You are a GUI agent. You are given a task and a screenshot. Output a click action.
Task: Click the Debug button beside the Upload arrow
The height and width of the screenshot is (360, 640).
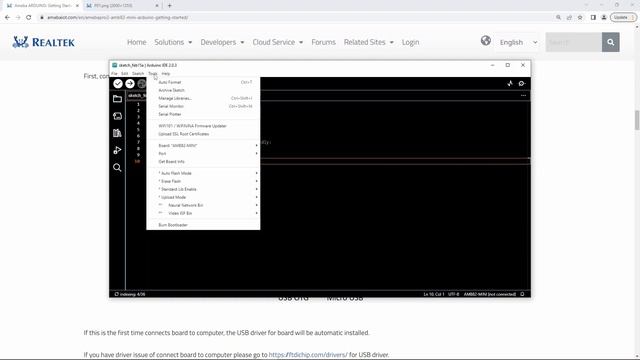pos(142,83)
